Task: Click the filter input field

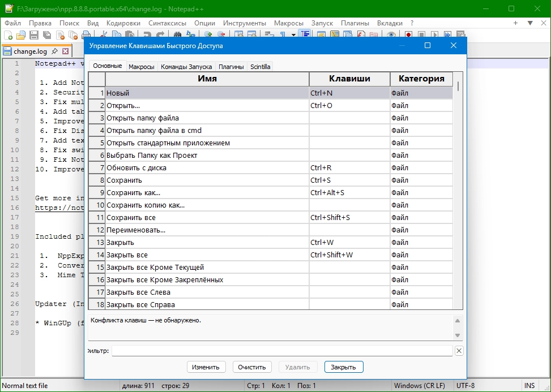Action: pos(282,351)
